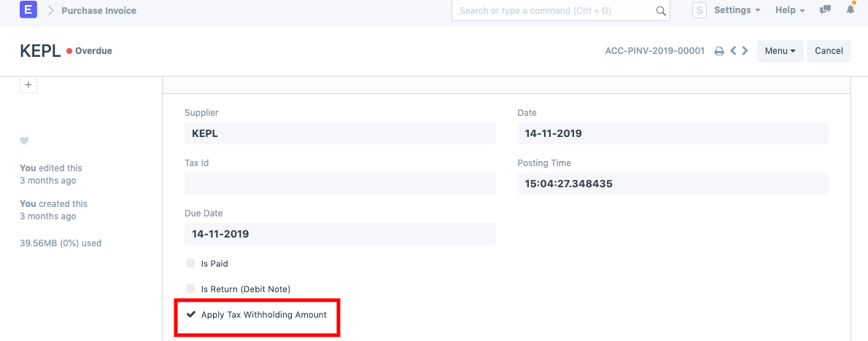Focus the search command bar
Screen dimensions: 868x341
coord(554,11)
